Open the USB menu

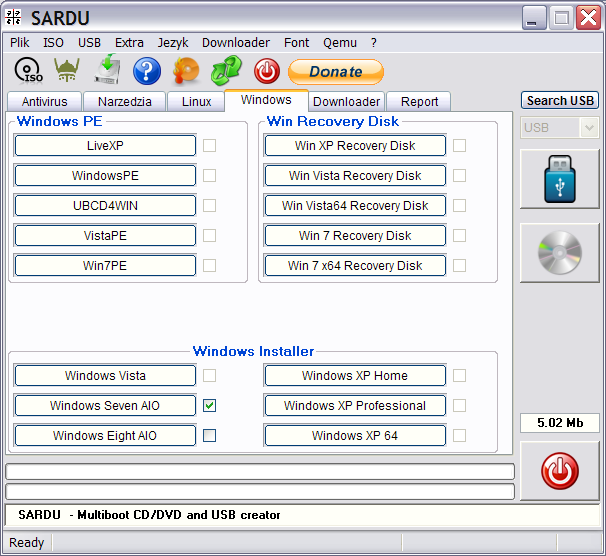click(89, 43)
